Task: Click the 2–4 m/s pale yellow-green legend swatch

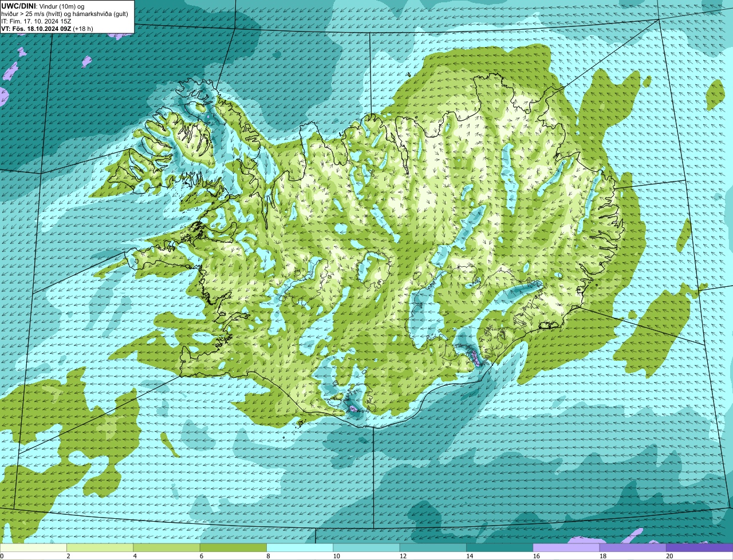Action: click(x=100, y=547)
